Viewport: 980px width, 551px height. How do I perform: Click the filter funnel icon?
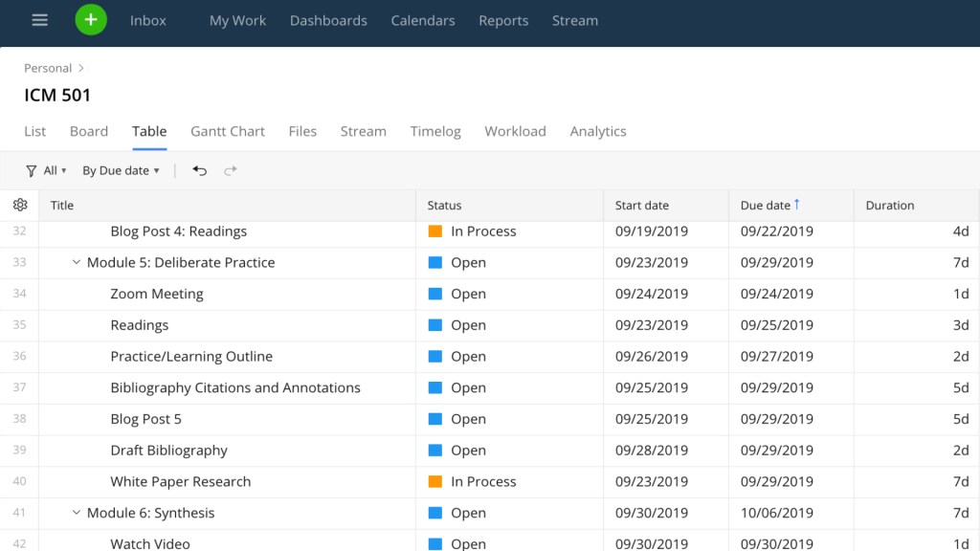(x=32, y=170)
